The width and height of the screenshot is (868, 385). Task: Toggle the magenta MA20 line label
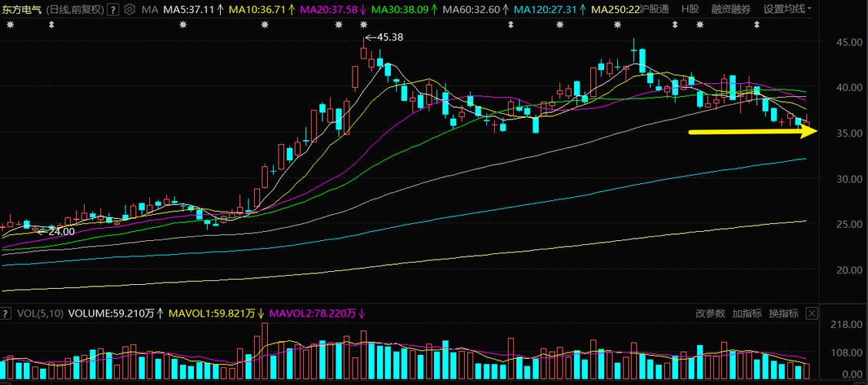(x=333, y=9)
